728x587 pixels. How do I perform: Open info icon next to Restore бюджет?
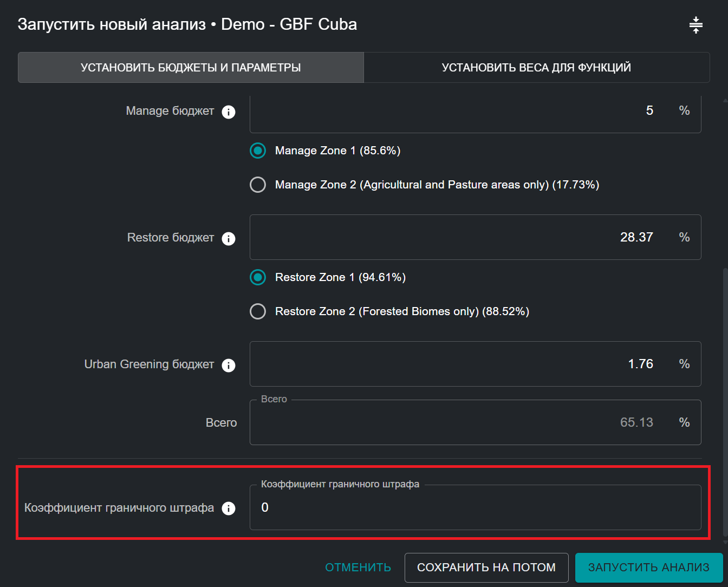pyautogui.click(x=229, y=239)
